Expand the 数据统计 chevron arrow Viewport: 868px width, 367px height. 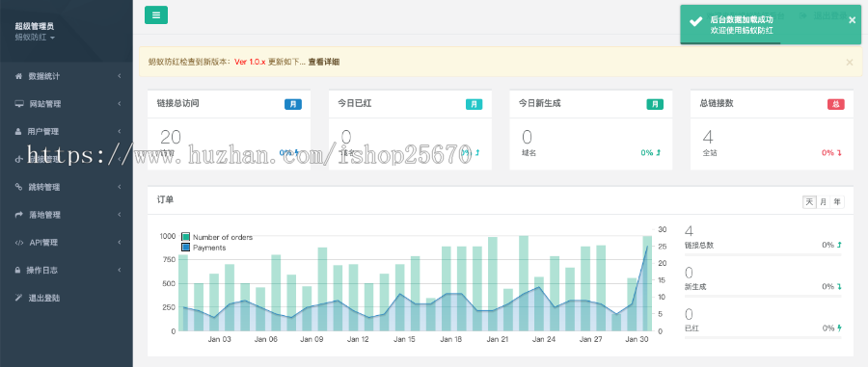pos(119,76)
